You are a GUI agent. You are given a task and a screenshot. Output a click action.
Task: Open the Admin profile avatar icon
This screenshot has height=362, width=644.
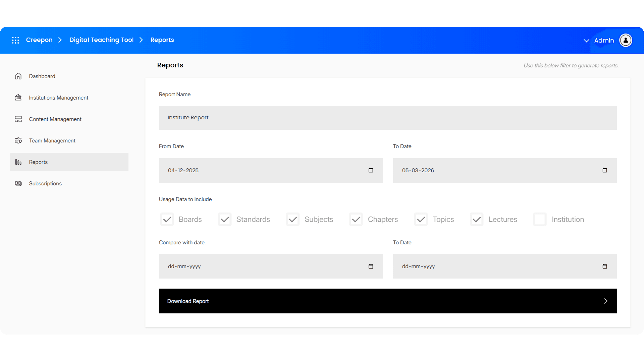tap(626, 40)
